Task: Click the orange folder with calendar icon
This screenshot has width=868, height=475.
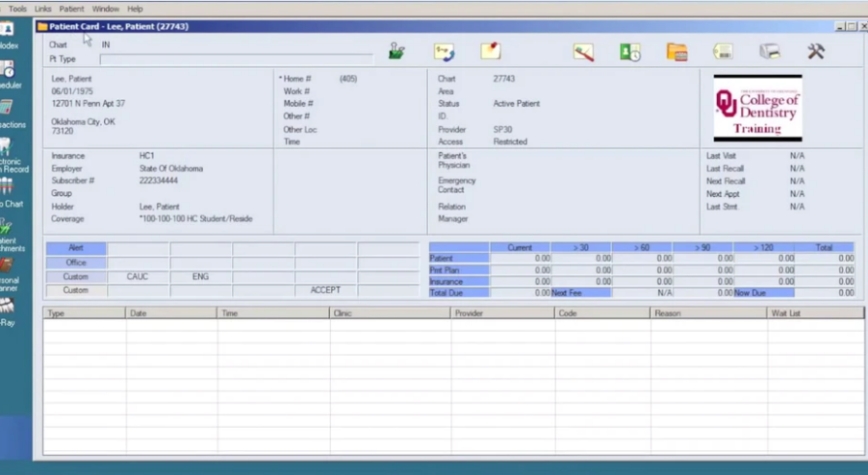Action: click(x=677, y=52)
